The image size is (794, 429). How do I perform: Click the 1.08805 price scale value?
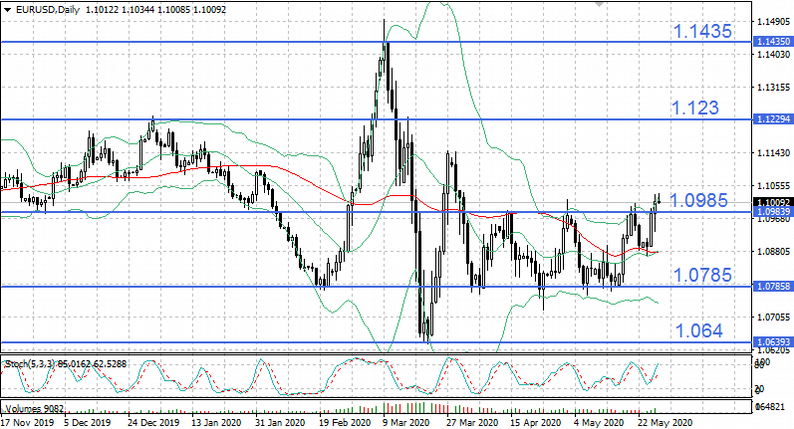point(773,251)
